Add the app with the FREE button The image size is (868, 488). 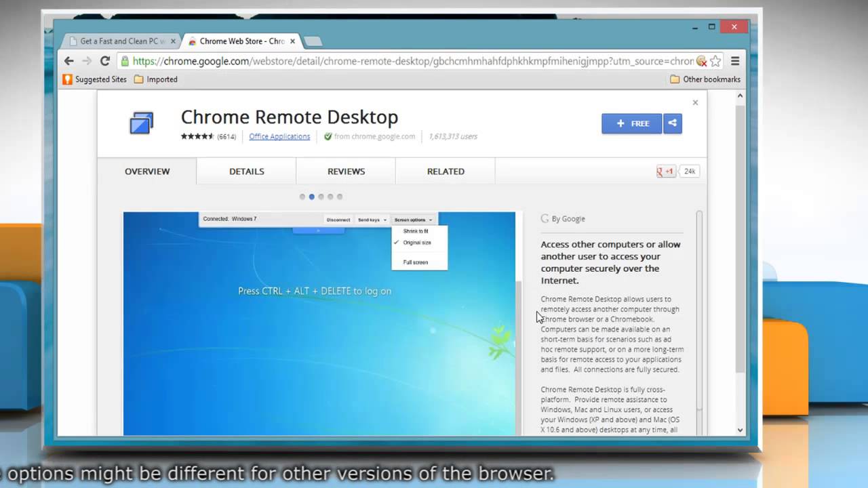point(631,123)
